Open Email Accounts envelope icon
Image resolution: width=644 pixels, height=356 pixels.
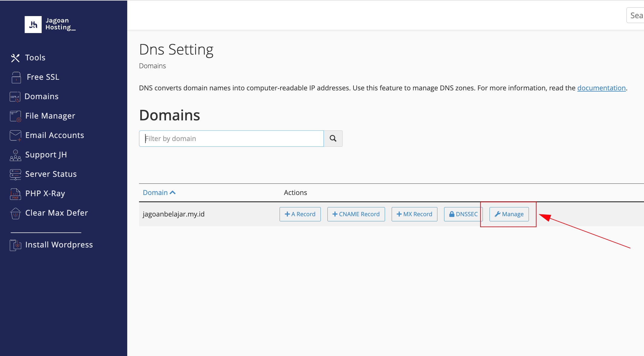point(15,136)
